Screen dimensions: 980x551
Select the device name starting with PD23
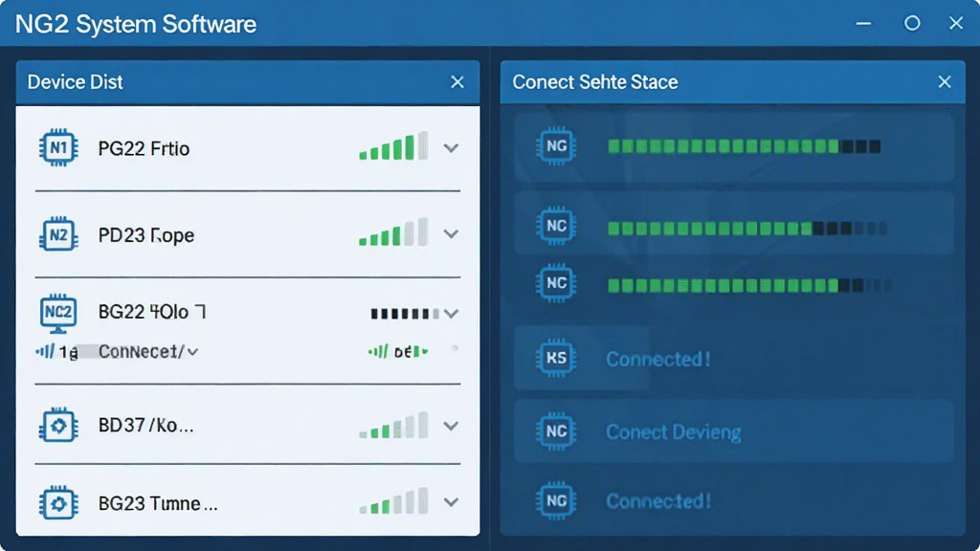146,235
